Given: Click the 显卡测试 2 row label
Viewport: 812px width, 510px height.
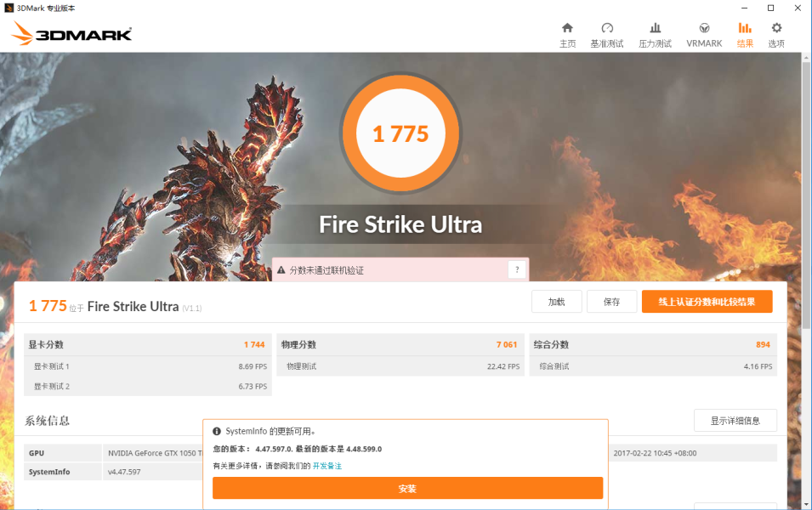Looking at the screenshot, I should click(51, 387).
